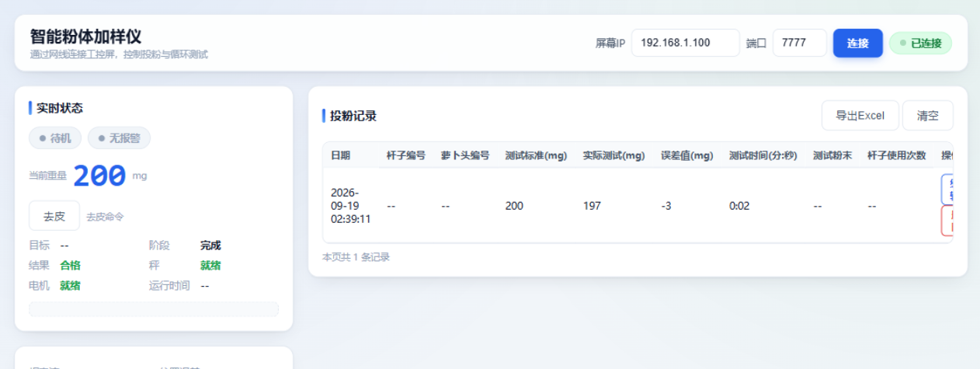Click the 实时状态 panel heading
980x369 pixels.
point(60,108)
